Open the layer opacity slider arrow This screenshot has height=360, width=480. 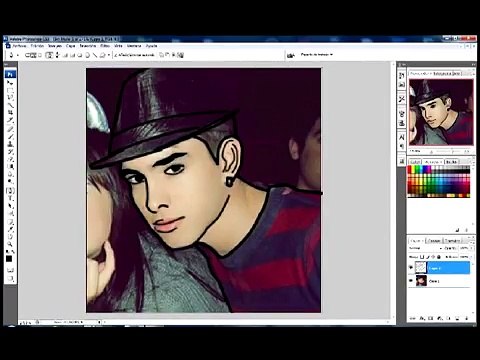pos(471,248)
